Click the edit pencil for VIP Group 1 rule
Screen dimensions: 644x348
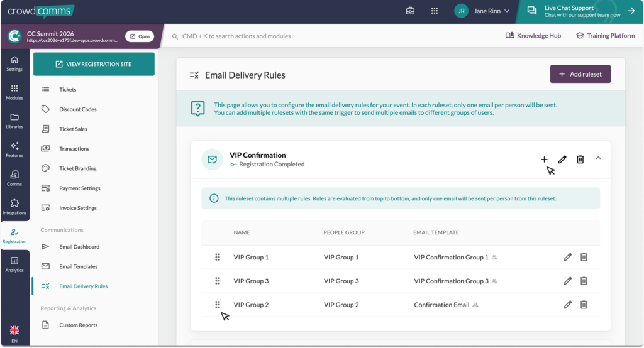tap(567, 257)
